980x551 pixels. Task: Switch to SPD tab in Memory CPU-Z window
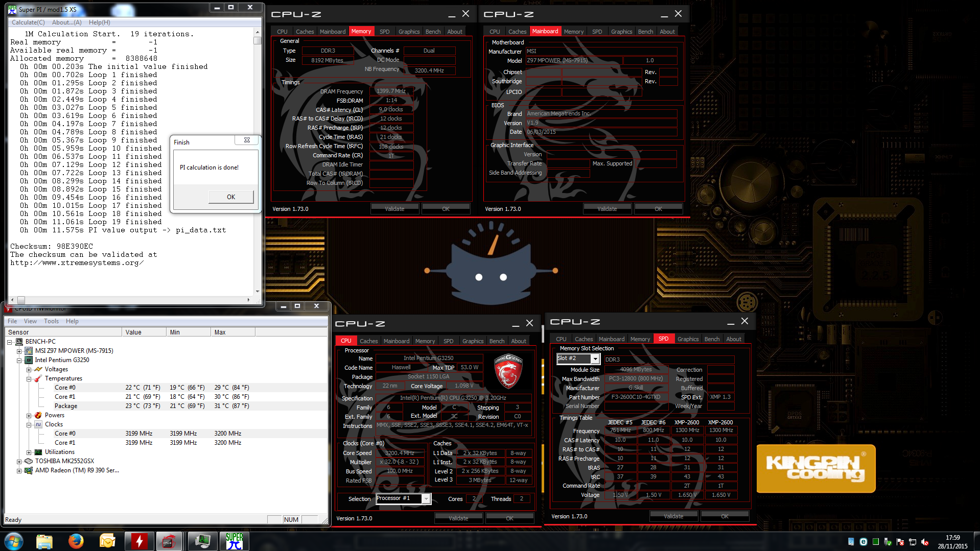tap(385, 32)
